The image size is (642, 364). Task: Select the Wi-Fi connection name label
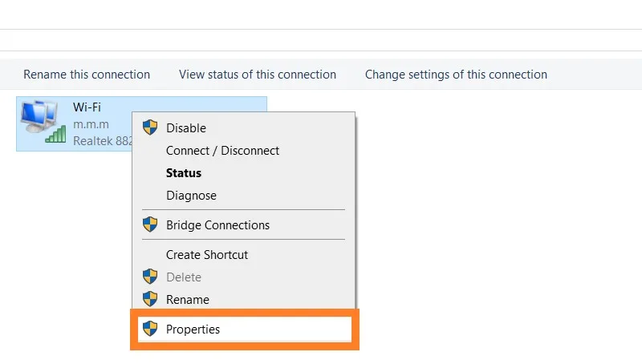point(87,107)
